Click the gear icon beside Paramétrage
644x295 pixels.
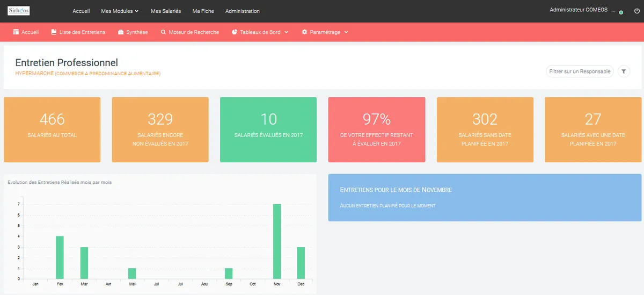click(x=304, y=32)
